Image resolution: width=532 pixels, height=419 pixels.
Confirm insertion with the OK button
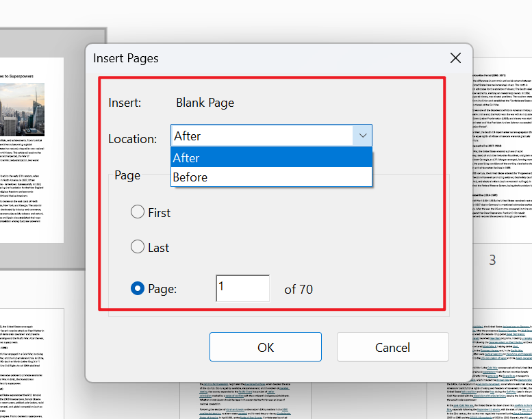point(265,347)
